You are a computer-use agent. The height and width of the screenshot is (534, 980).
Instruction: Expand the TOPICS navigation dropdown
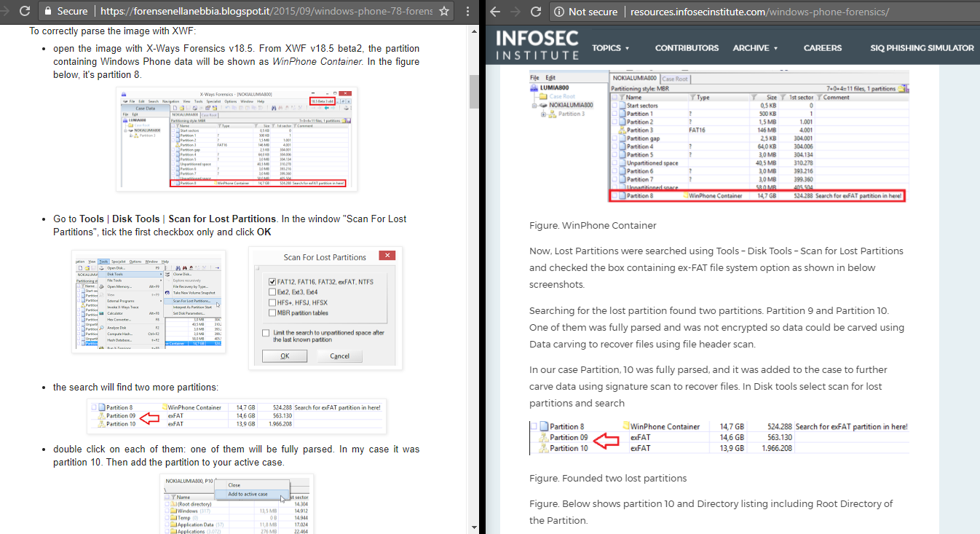611,48
